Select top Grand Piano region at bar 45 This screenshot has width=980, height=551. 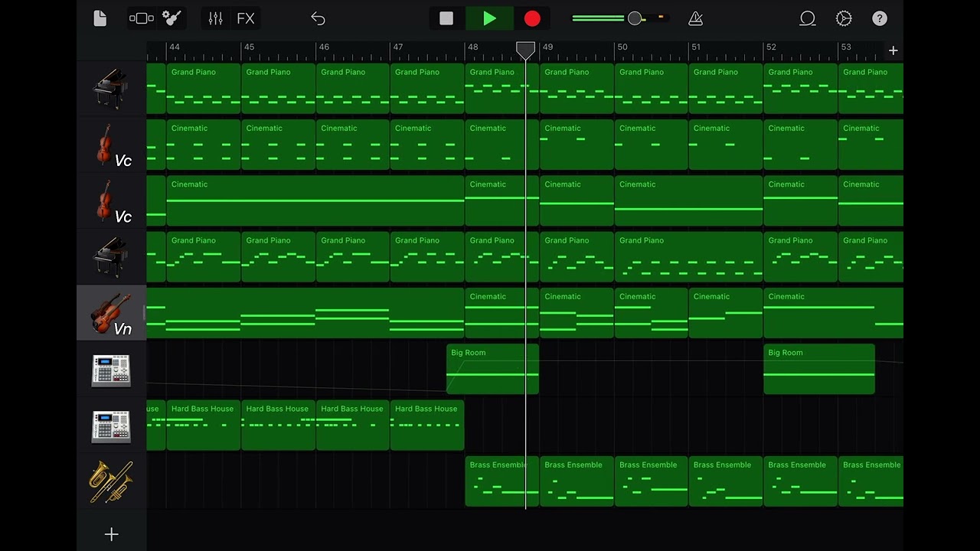278,89
